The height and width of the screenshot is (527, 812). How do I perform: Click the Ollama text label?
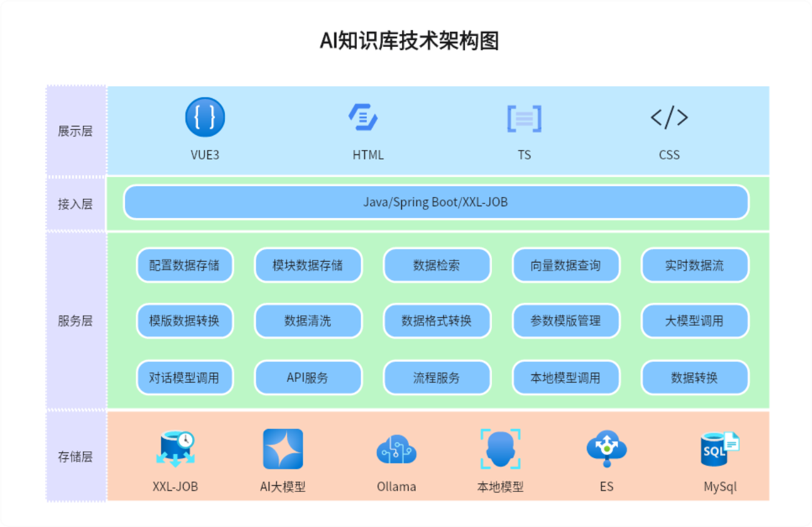pyautogui.click(x=396, y=486)
